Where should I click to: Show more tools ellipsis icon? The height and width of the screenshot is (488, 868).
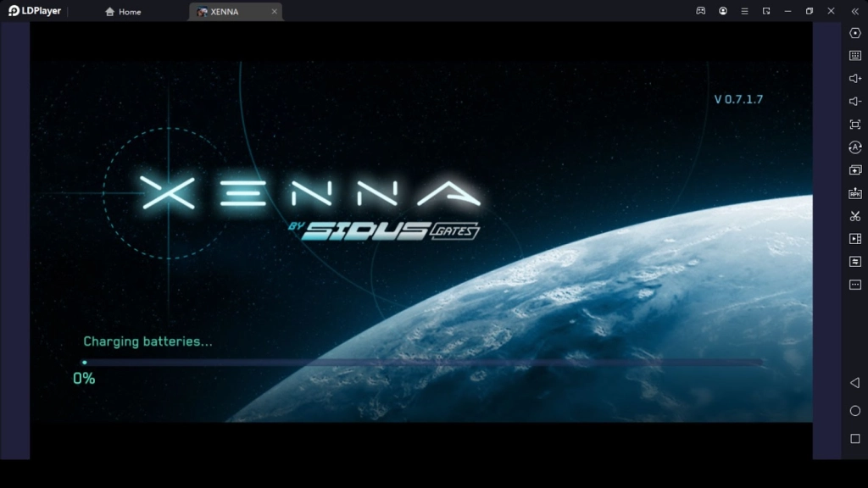854,285
